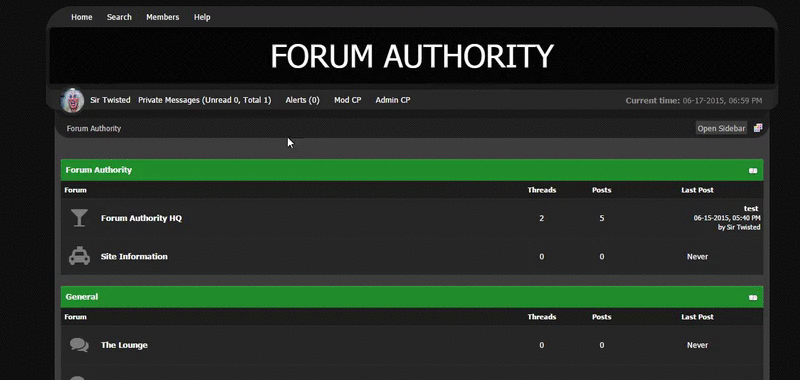800x380 pixels.
Task: Go to the Members list
Action: 163,17
